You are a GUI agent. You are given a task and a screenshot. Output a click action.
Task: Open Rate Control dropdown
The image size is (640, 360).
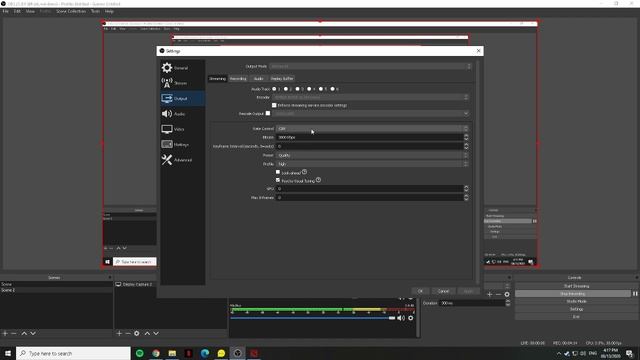point(372,129)
